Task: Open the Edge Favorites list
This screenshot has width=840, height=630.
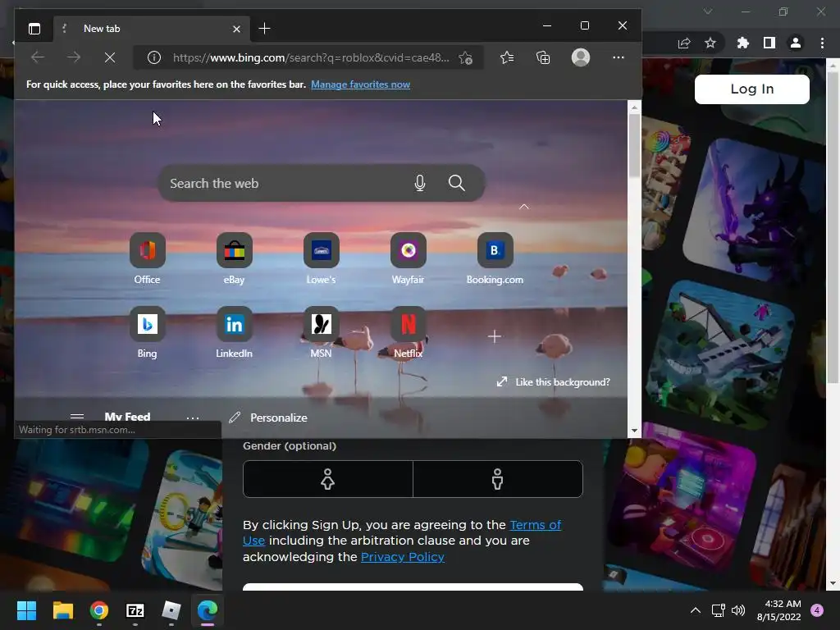Action: coord(507,57)
